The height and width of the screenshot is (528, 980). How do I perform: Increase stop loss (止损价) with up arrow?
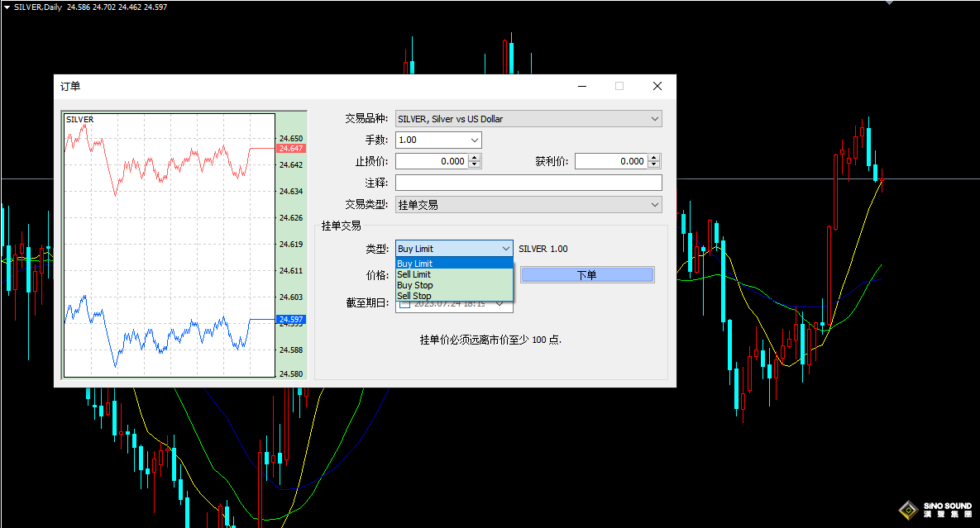(474, 158)
